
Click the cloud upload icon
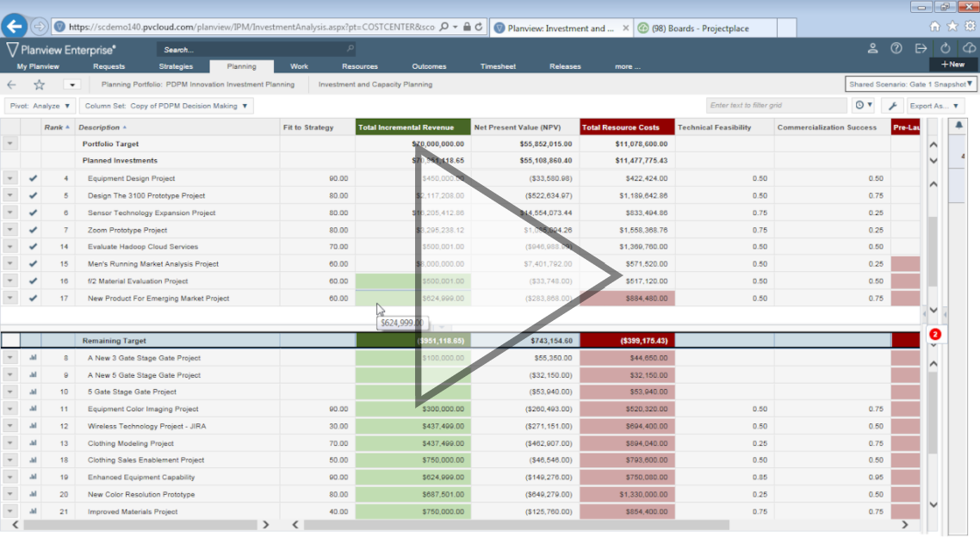click(970, 48)
